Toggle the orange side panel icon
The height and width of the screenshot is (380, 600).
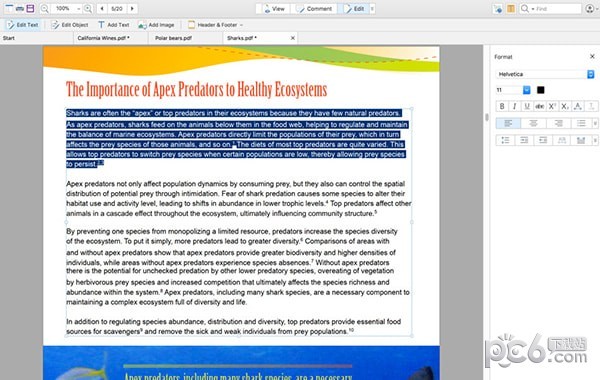(x=511, y=8)
